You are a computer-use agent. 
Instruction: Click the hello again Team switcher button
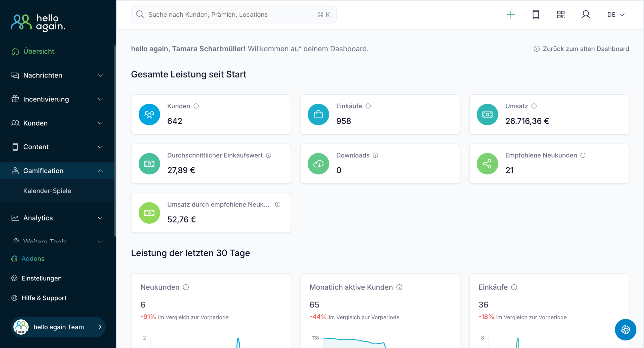58,327
